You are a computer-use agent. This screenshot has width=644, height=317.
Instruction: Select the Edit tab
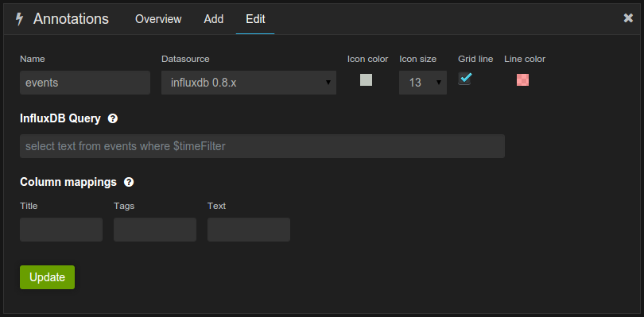[x=255, y=19]
